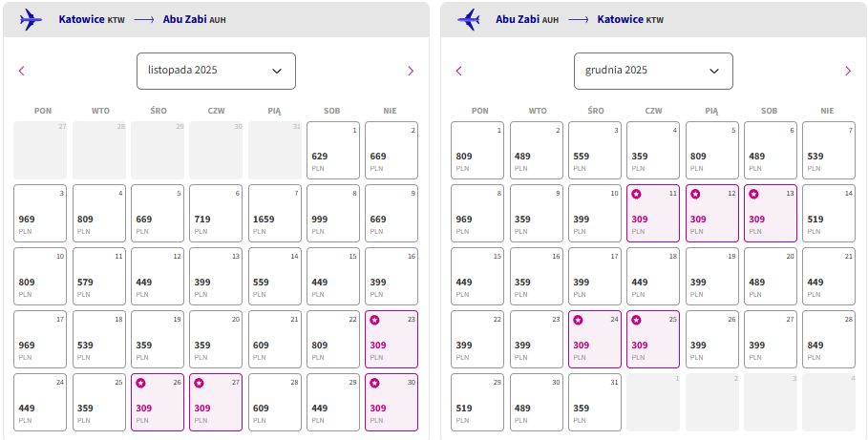Select December 31 priced 359 PLN
868x440 pixels.
tap(595, 403)
